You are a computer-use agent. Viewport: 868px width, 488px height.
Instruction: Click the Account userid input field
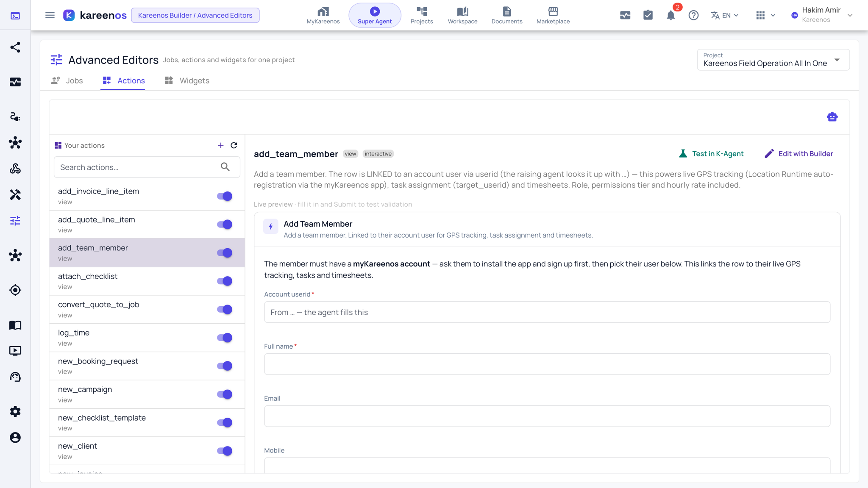[547, 312]
